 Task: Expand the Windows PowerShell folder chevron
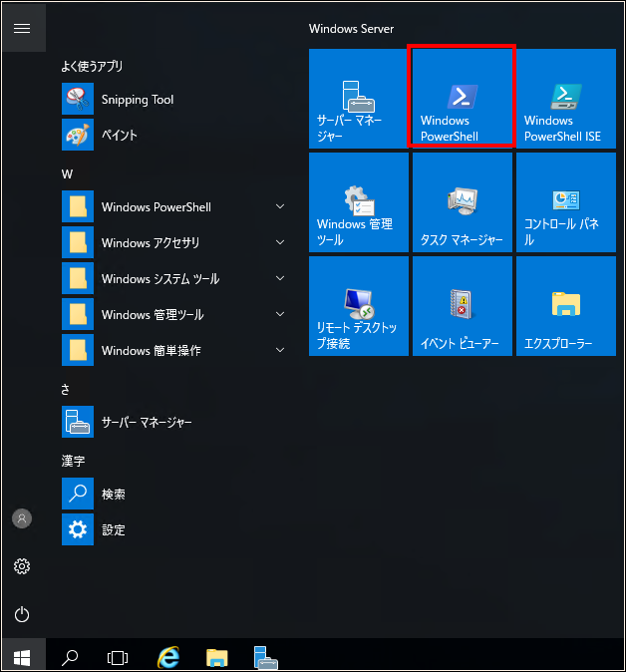pyautogui.click(x=280, y=207)
